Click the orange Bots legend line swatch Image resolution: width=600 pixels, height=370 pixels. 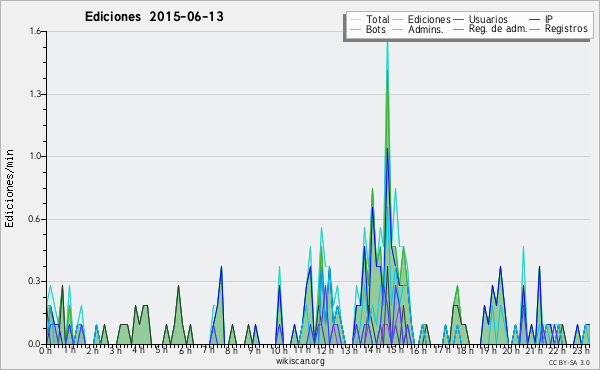click(355, 29)
